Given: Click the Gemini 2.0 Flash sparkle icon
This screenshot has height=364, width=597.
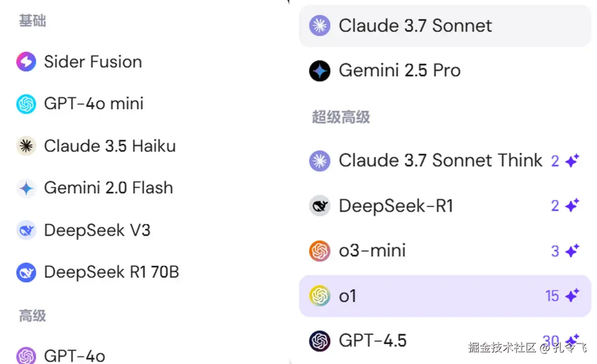Looking at the screenshot, I should click(26, 188).
